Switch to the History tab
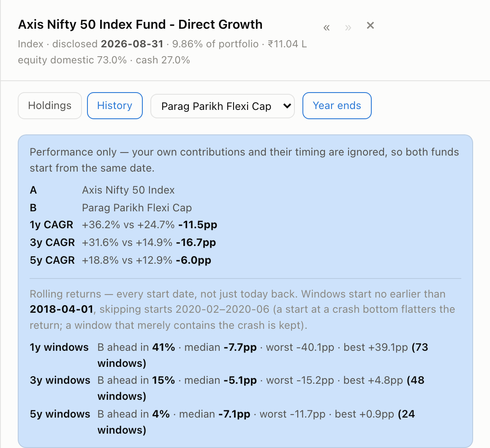The image size is (490, 448). [x=115, y=106]
